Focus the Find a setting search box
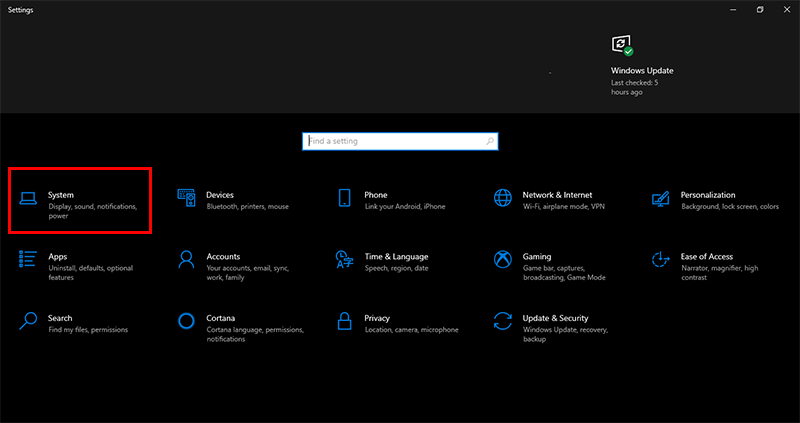The image size is (800, 423). point(400,141)
